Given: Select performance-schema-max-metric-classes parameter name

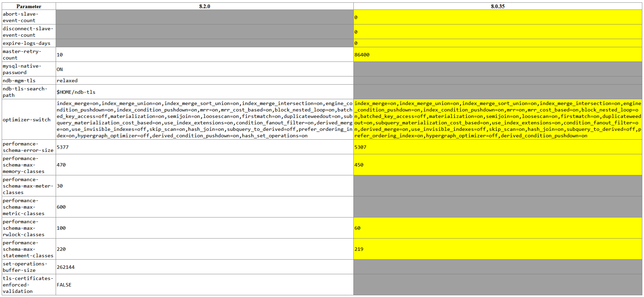Looking at the screenshot, I should (x=23, y=207).
